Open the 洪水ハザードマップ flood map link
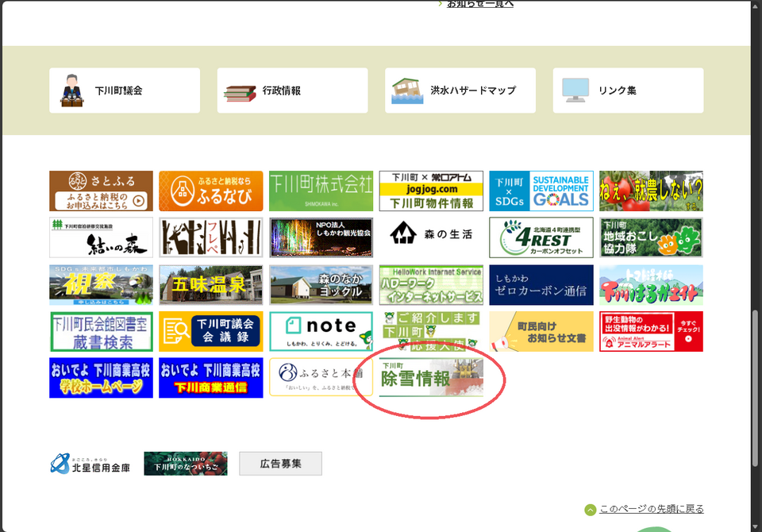Screen dimensions: 762x532 pos(460,91)
